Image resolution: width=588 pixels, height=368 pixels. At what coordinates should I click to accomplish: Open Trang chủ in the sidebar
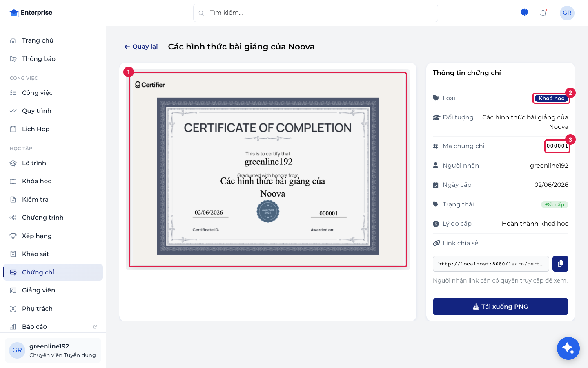(x=53, y=40)
